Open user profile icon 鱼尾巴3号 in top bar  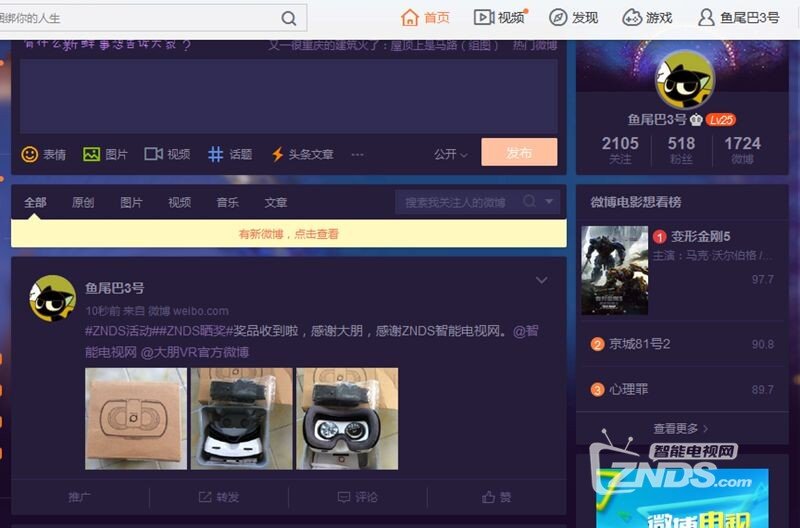coord(706,18)
